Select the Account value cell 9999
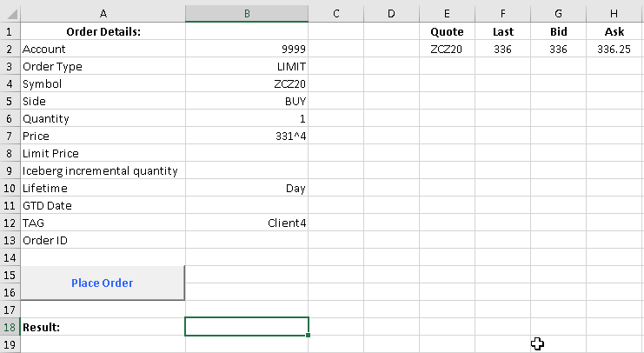644x353 pixels. (247, 50)
